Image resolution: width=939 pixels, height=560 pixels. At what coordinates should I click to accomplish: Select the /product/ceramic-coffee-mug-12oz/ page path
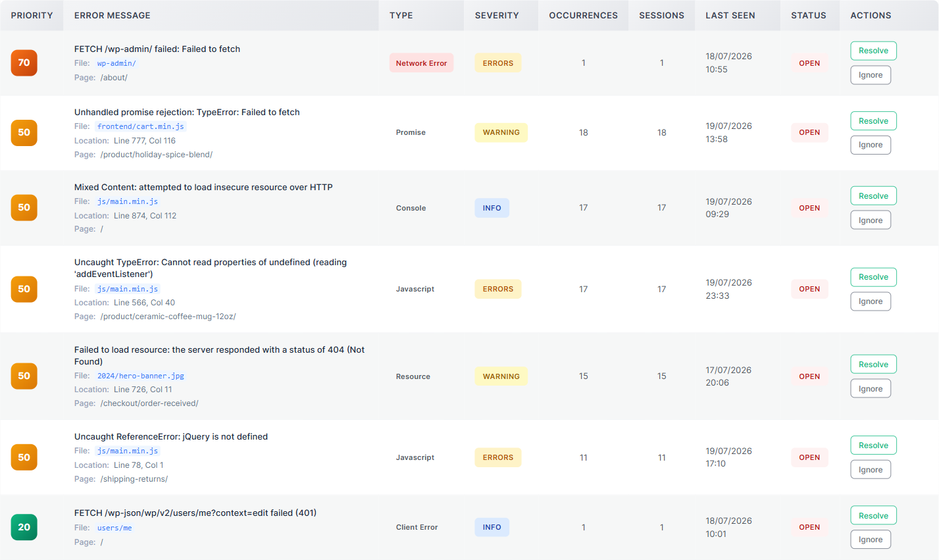point(168,317)
